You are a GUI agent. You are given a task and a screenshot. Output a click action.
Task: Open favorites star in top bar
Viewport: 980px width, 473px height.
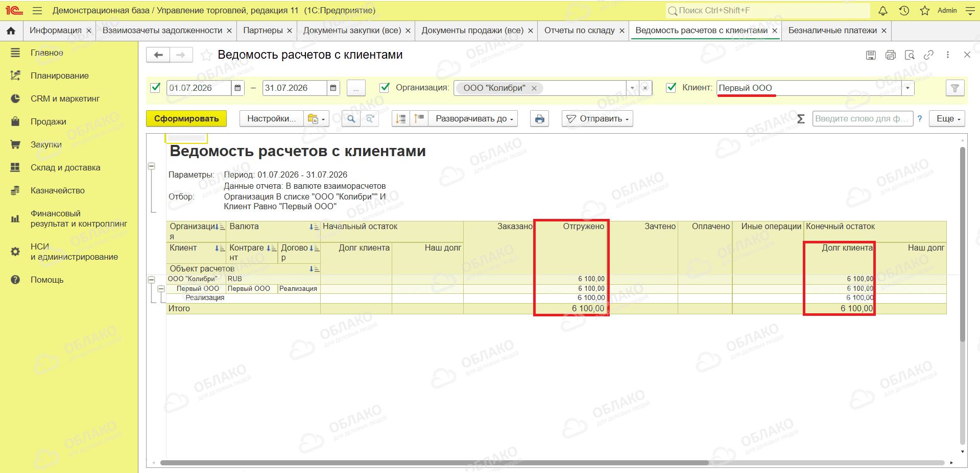click(x=925, y=10)
